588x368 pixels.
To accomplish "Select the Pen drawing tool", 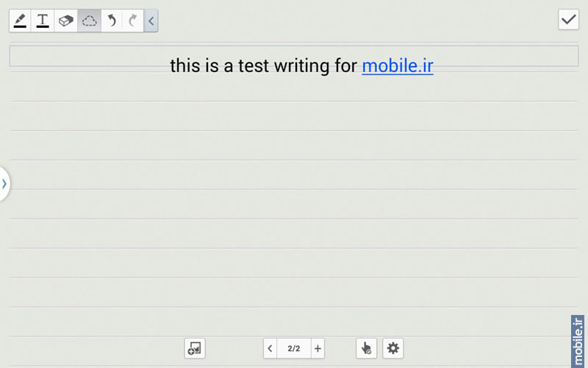I will [21, 21].
